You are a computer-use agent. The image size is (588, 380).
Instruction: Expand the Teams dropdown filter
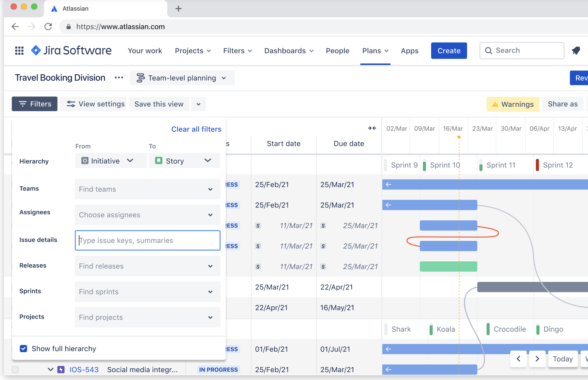click(210, 189)
